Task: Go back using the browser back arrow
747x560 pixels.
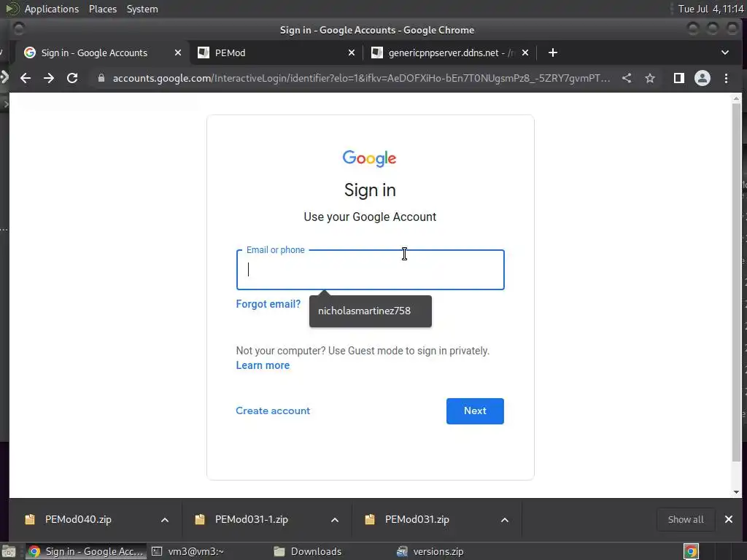Action: (26, 78)
